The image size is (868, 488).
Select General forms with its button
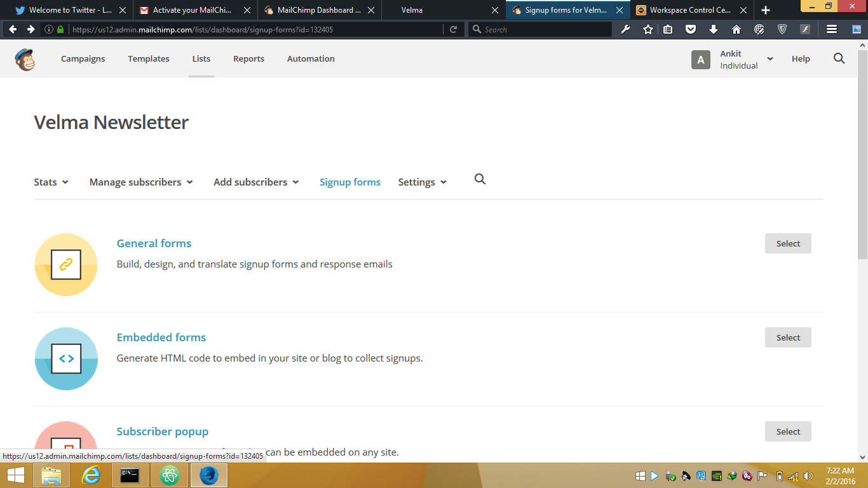pos(788,243)
